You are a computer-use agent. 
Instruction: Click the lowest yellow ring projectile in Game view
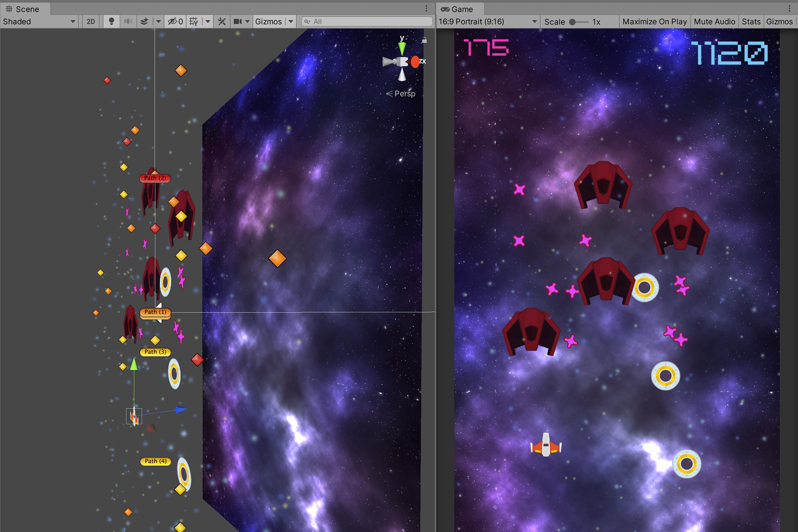pyautogui.click(x=687, y=464)
